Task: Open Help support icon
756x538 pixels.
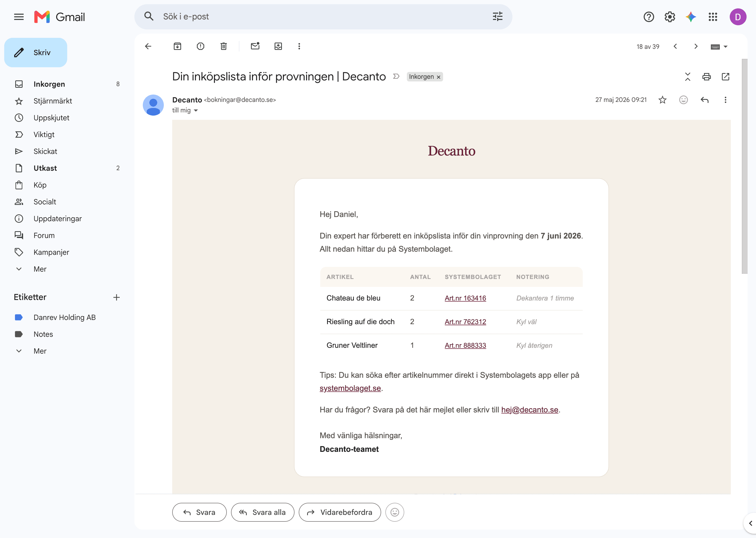Action: [648, 17]
